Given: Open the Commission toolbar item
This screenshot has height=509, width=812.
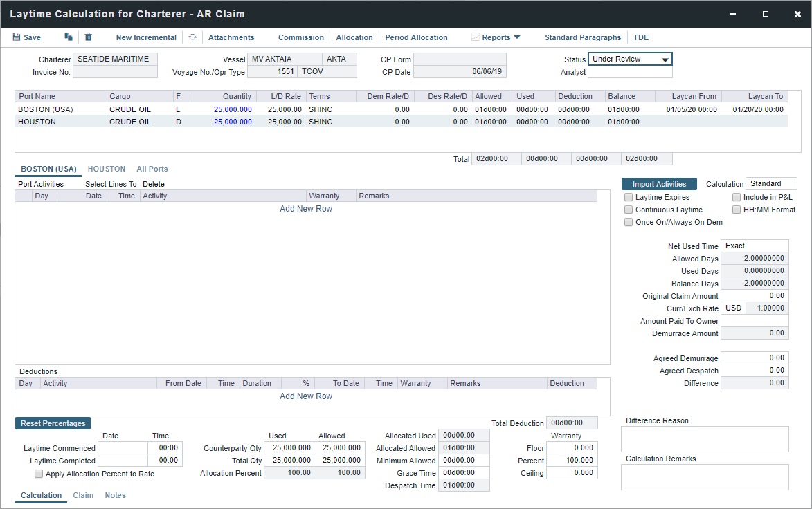Looking at the screenshot, I should (x=300, y=37).
